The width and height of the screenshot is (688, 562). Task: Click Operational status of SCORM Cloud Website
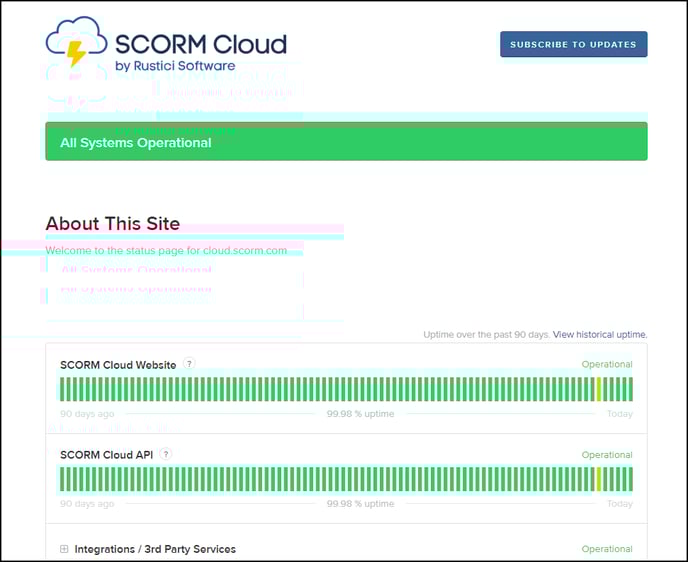(x=607, y=364)
